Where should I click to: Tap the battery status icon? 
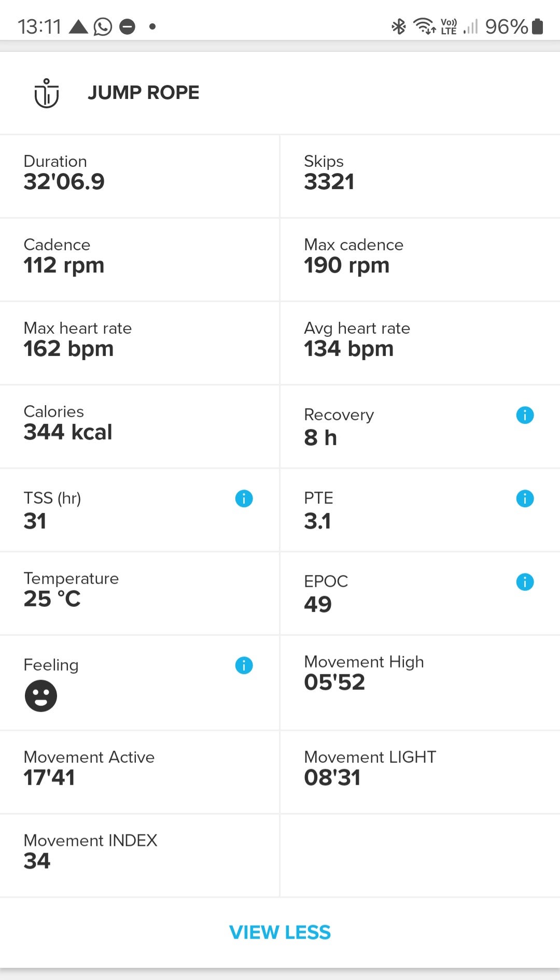point(538,26)
